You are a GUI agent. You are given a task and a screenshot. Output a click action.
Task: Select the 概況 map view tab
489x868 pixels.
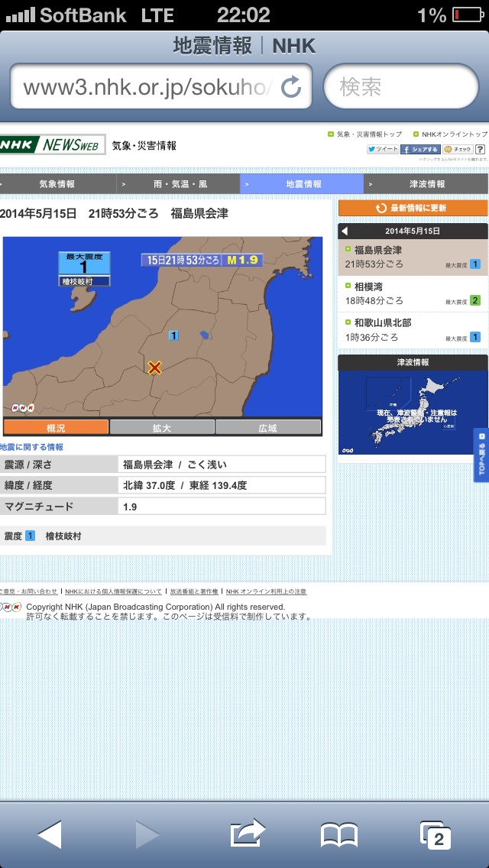pyautogui.click(x=56, y=427)
